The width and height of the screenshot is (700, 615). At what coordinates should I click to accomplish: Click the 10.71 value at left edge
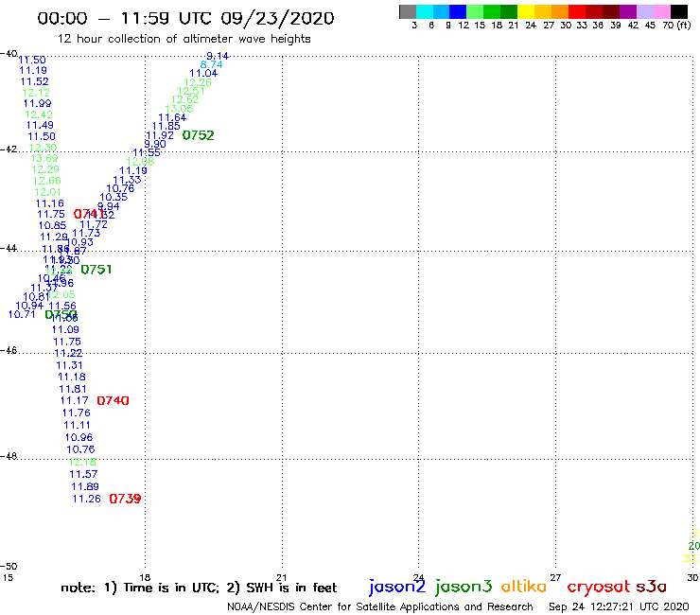pos(22,314)
